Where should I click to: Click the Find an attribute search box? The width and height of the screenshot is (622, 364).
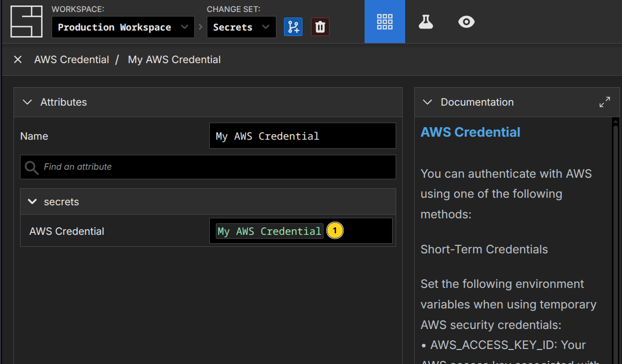215,167
